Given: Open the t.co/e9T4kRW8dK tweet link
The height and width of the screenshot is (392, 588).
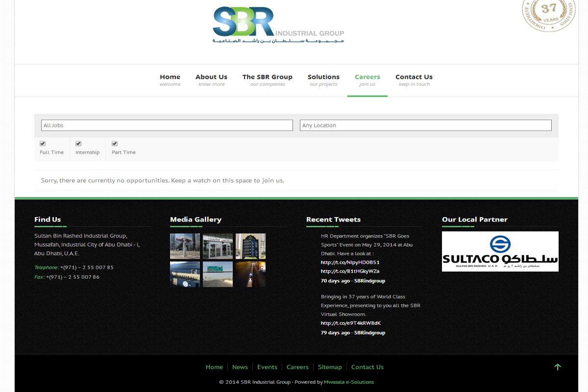Looking at the screenshot, I should tap(351, 323).
